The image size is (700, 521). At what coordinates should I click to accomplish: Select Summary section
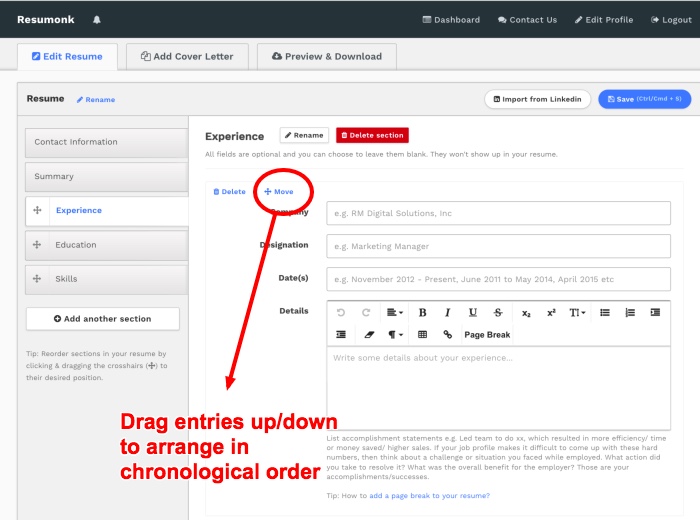tap(107, 177)
